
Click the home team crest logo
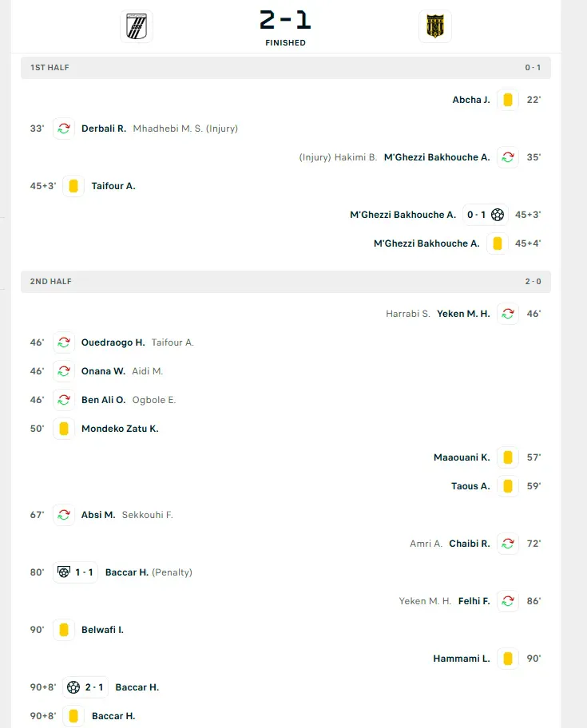click(137, 26)
